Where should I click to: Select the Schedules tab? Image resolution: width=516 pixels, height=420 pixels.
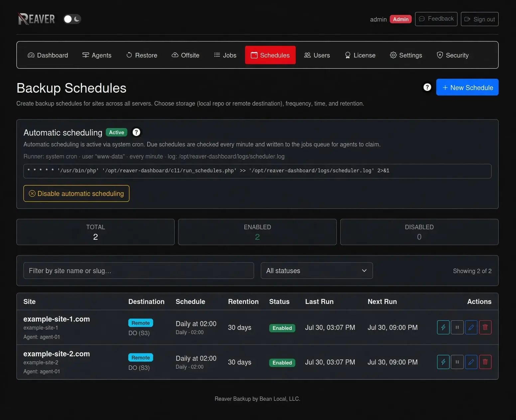(270, 55)
